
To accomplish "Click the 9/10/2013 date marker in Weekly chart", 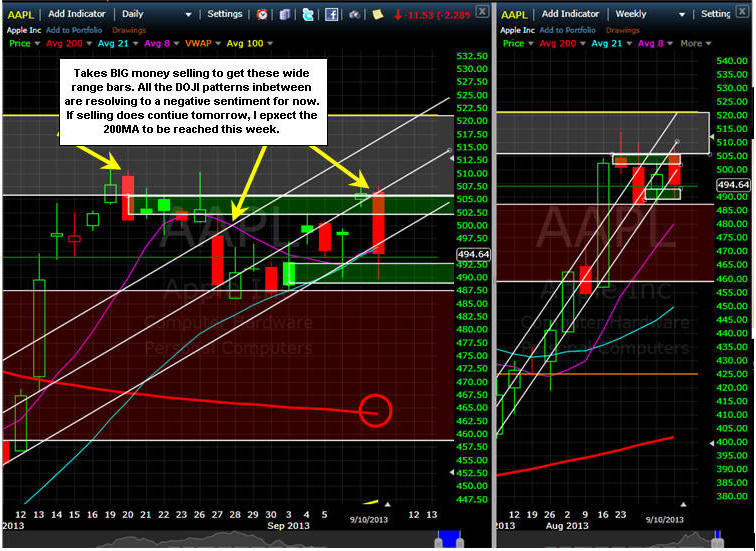I will click(x=665, y=520).
